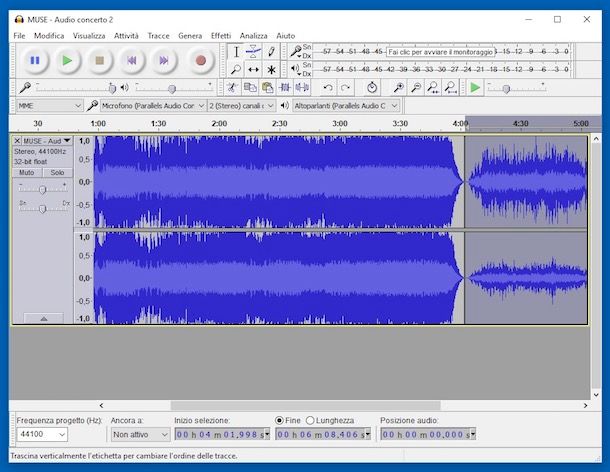This screenshot has width=610, height=472.
Task: Zoom in with the plus magnifier
Action: point(398,88)
